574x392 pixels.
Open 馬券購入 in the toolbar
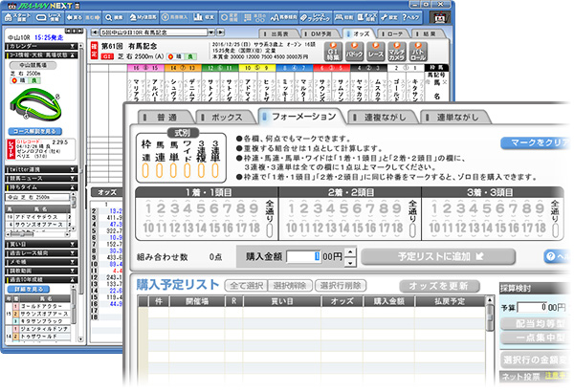(175, 17)
